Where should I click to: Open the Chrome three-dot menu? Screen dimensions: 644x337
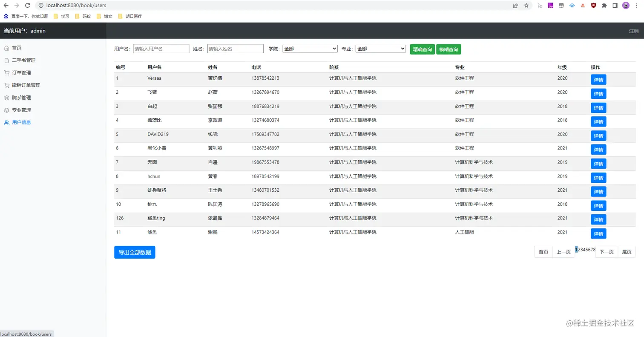pyautogui.click(x=637, y=6)
